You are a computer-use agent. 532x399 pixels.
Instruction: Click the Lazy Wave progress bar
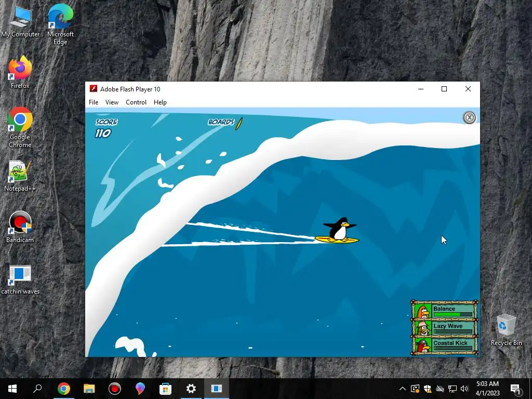click(x=453, y=331)
